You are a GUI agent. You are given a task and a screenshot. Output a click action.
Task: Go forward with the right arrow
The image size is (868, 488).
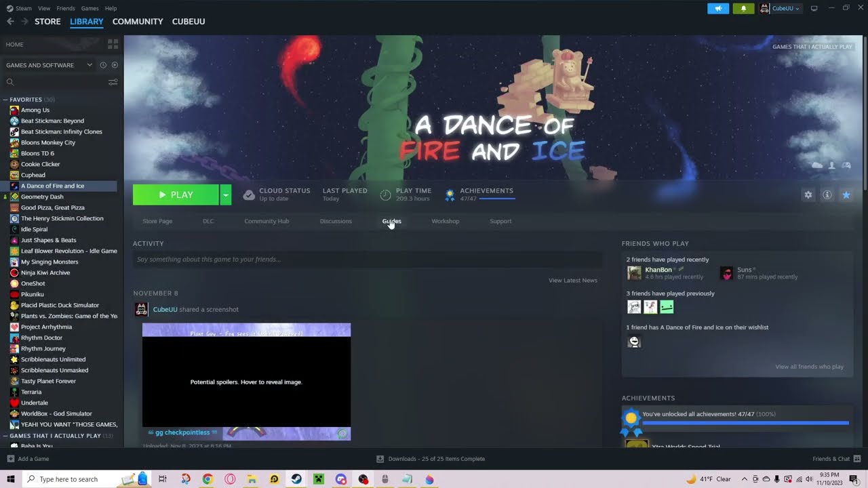(24, 22)
